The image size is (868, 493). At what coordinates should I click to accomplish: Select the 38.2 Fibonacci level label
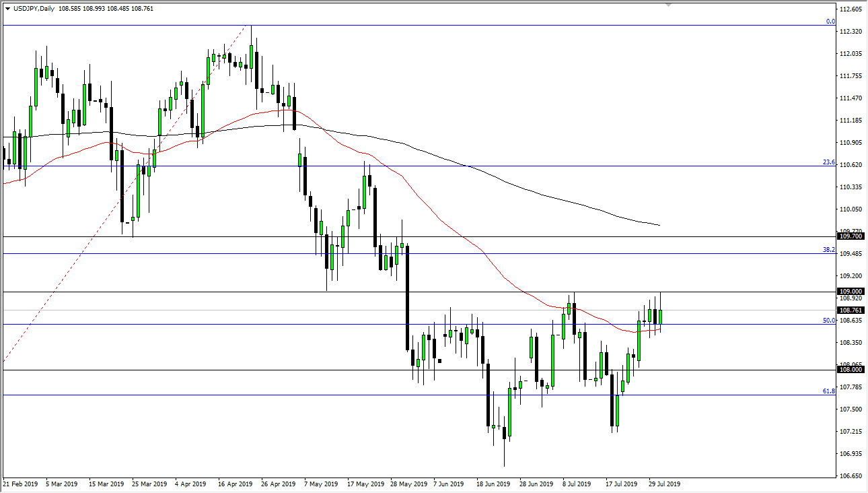(x=830, y=251)
